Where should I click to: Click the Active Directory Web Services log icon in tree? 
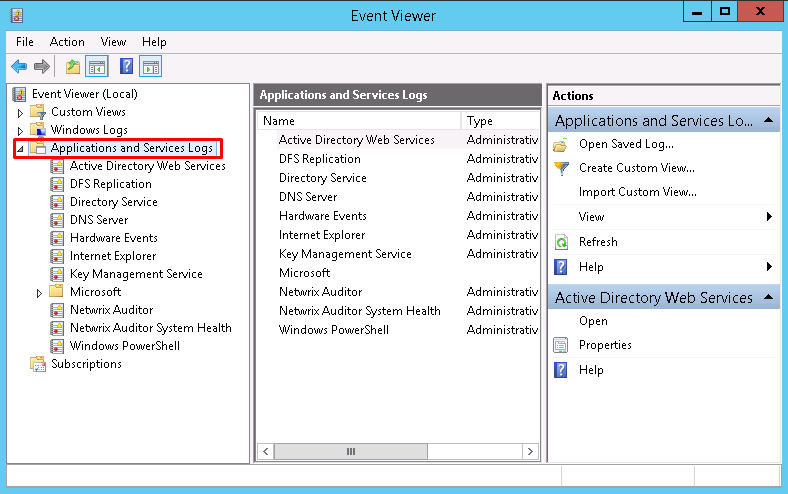[x=57, y=166]
